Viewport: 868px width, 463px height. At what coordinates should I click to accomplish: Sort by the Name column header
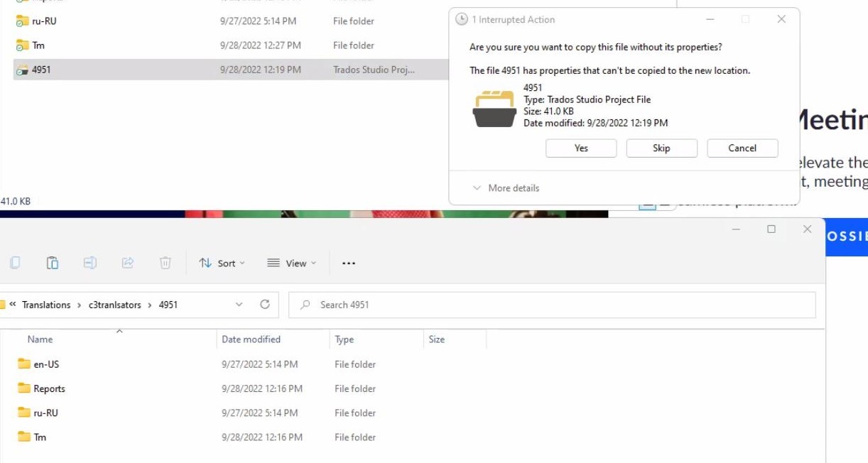click(40, 339)
